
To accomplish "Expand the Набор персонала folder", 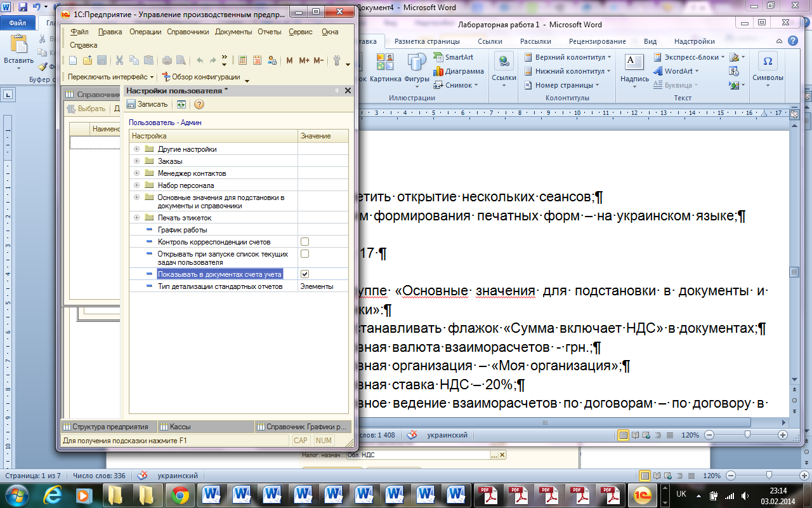I will coord(136,185).
